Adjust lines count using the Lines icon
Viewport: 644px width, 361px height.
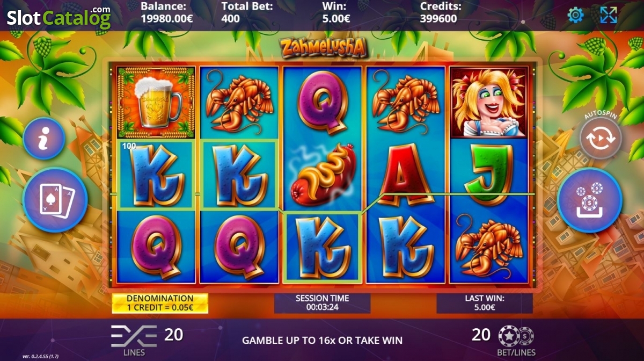[x=134, y=336]
